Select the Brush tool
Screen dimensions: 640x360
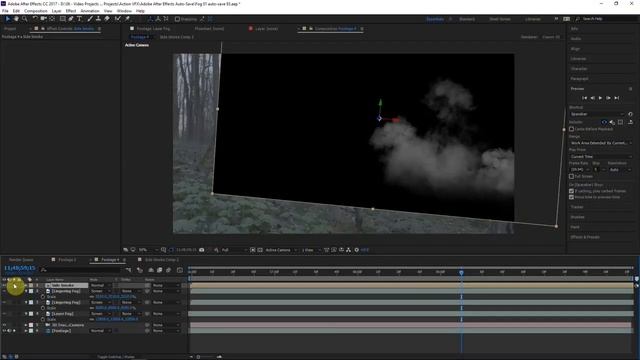point(90,19)
